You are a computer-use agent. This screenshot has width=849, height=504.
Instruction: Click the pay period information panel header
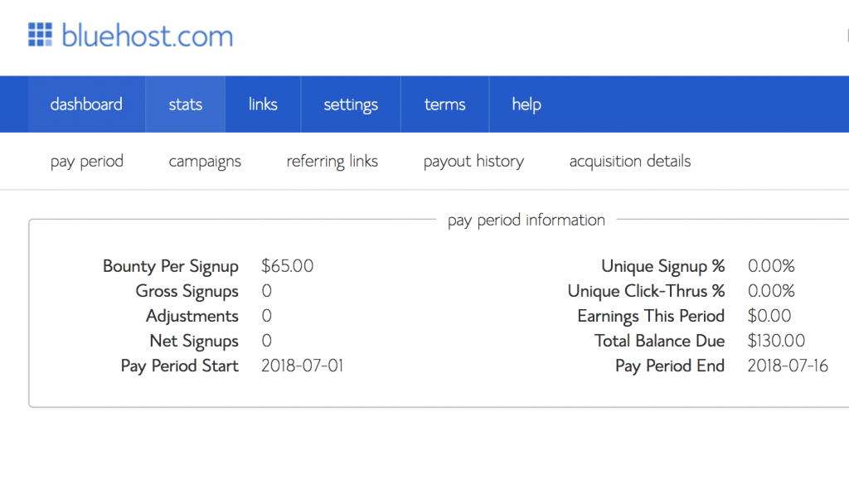pos(526,220)
